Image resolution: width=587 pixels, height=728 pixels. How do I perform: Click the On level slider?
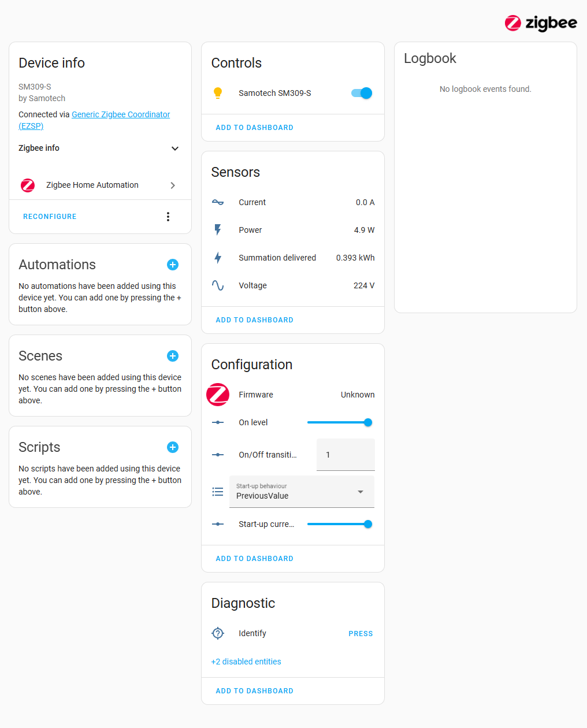(340, 422)
